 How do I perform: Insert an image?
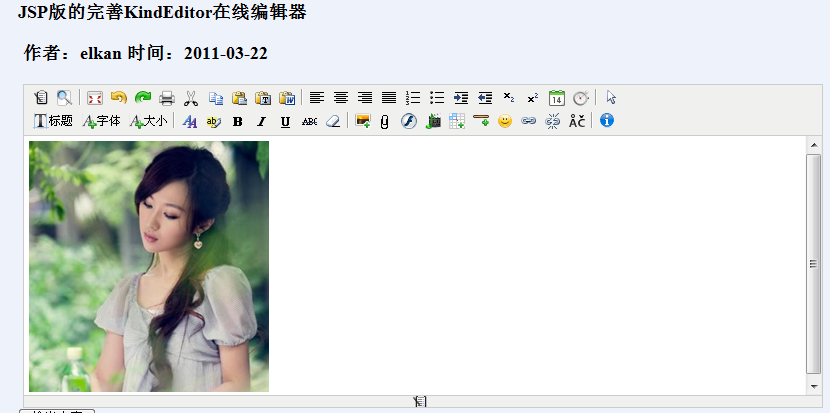pos(363,121)
